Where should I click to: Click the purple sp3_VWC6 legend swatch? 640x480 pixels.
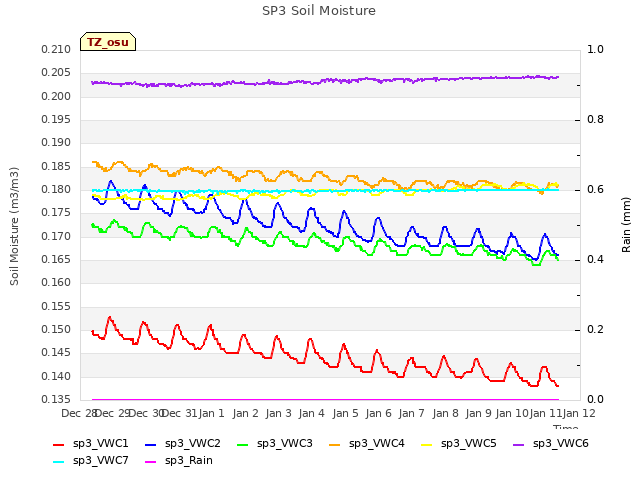[519, 445]
